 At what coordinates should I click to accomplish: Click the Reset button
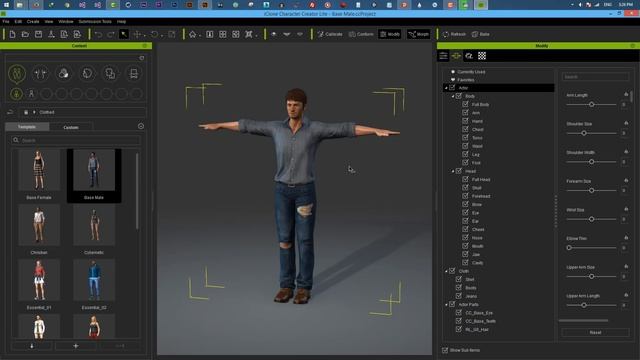click(x=596, y=332)
